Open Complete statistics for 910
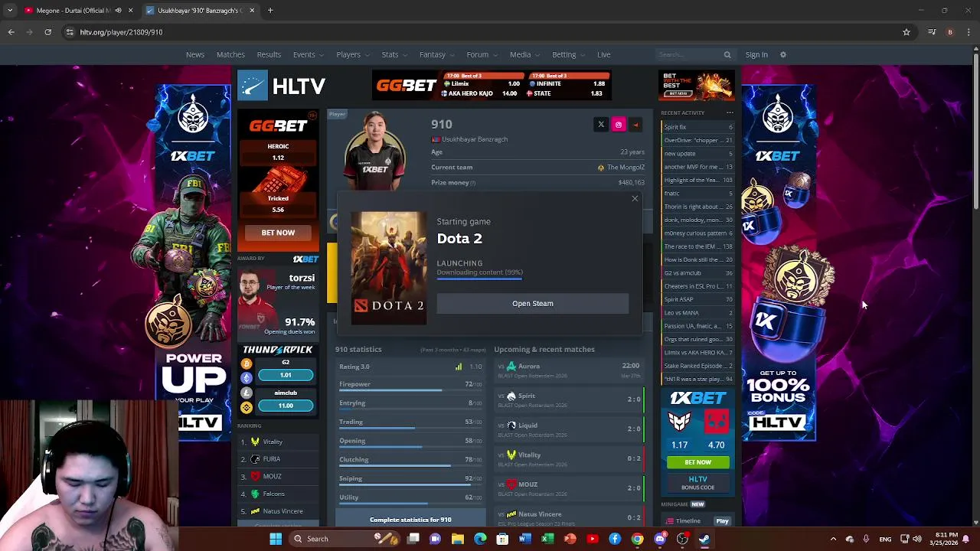 410,520
